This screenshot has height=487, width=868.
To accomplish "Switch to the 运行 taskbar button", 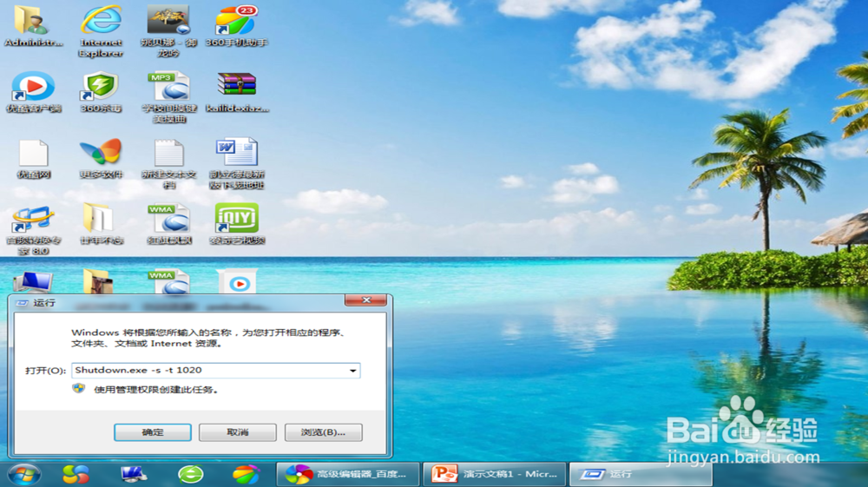I will 641,474.
